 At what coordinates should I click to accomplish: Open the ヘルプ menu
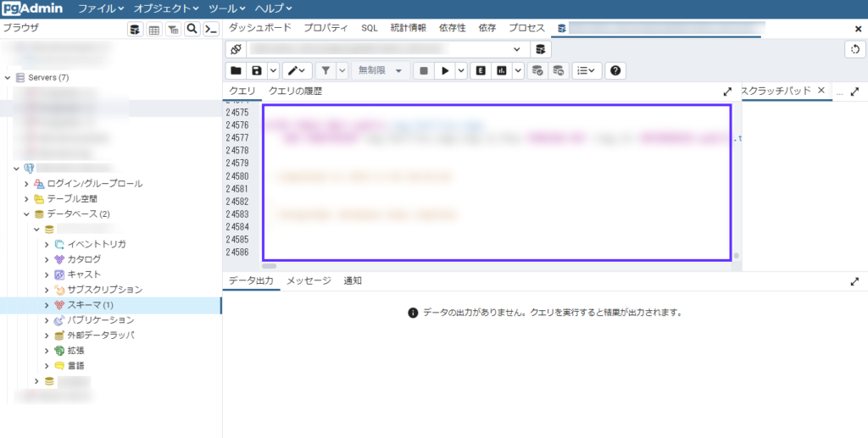(274, 8)
